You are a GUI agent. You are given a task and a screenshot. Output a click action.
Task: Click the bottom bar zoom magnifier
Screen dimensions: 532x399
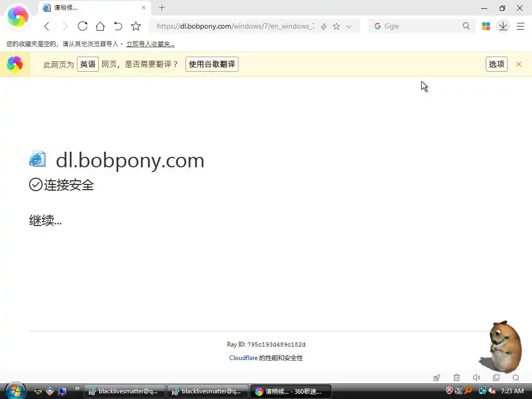pyautogui.click(x=516, y=378)
